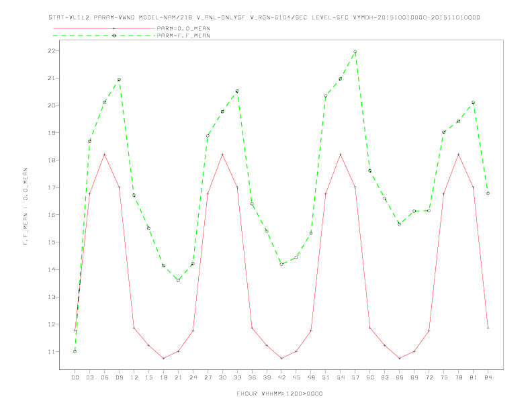
Task: Click the green dashed legend line sample
Action: coord(104,36)
